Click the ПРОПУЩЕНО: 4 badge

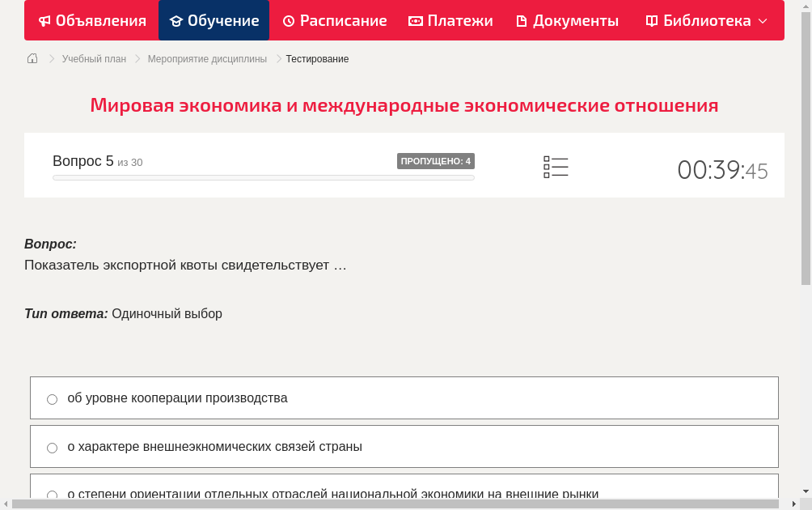(x=435, y=161)
